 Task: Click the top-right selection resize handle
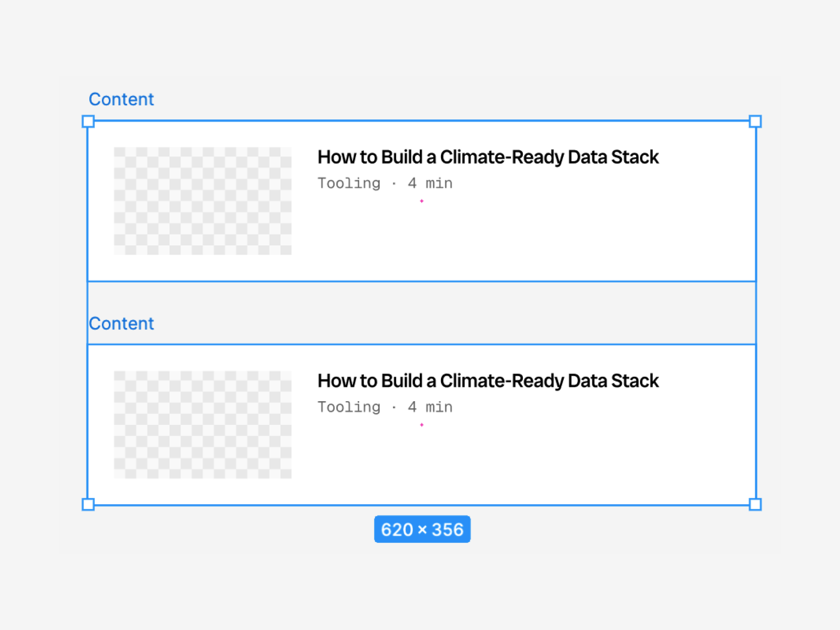pyautogui.click(x=755, y=121)
